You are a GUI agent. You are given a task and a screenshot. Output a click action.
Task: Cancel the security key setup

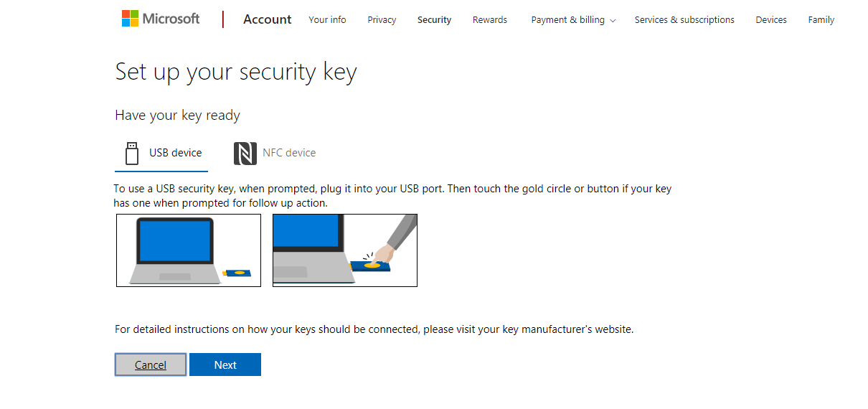151,365
